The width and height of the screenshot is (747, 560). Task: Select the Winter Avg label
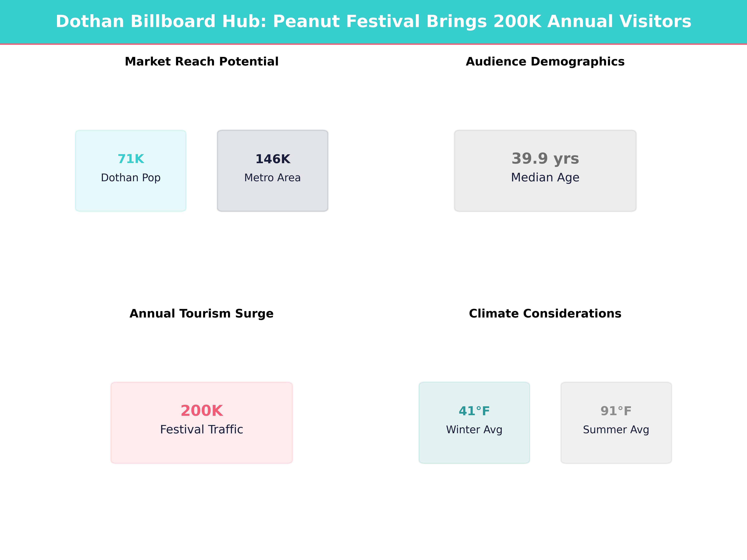[474, 430]
